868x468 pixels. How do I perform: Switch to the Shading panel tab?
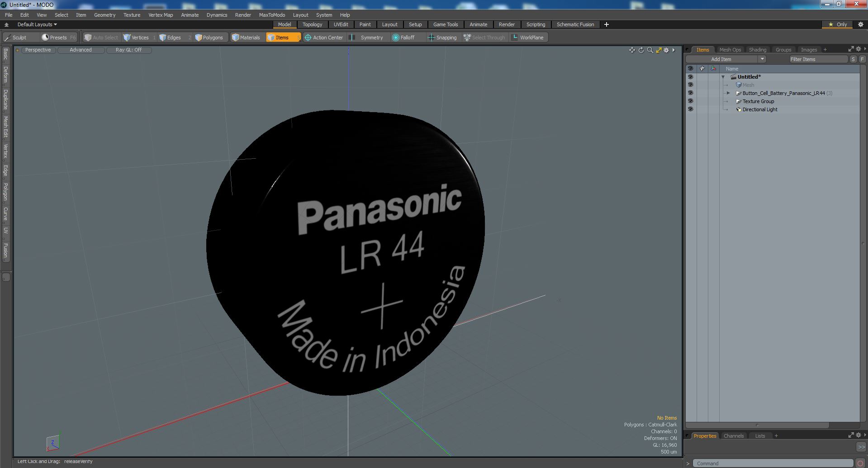(757, 50)
